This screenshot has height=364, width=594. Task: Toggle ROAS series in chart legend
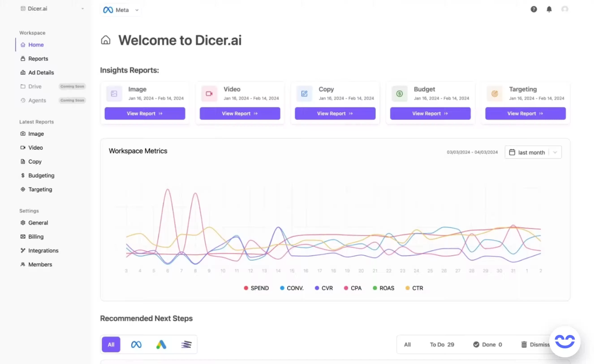[383, 288]
